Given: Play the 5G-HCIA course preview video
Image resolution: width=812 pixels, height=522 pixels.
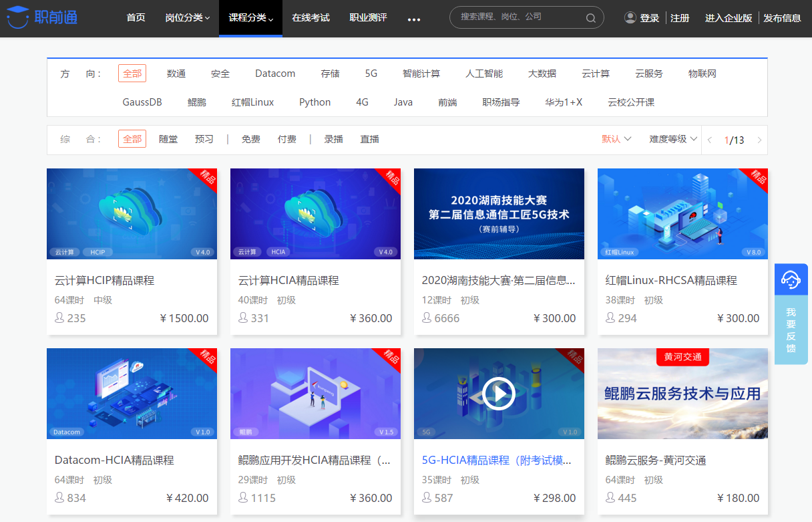Looking at the screenshot, I should [x=498, y=394].
